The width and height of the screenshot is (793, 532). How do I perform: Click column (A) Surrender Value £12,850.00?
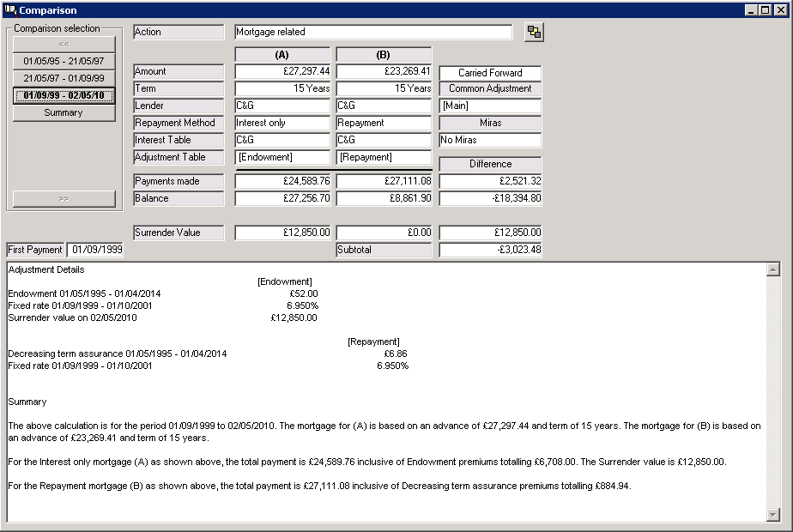282,233
